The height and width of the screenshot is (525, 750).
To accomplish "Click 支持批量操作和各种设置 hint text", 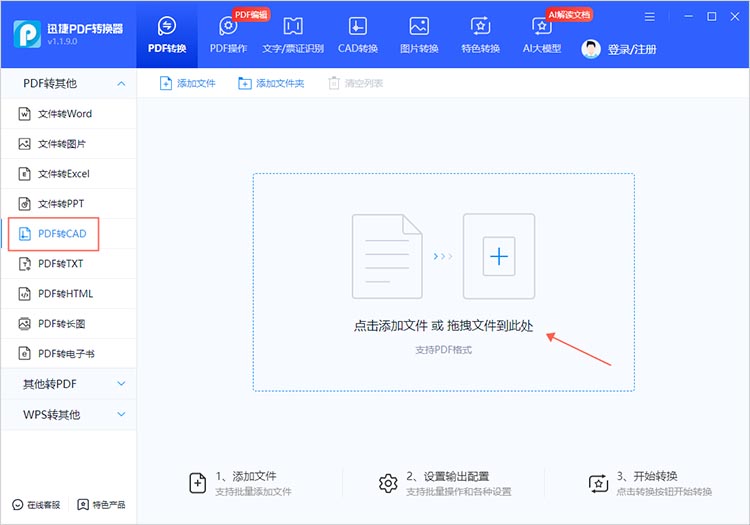I will click(x=459, y=492).
